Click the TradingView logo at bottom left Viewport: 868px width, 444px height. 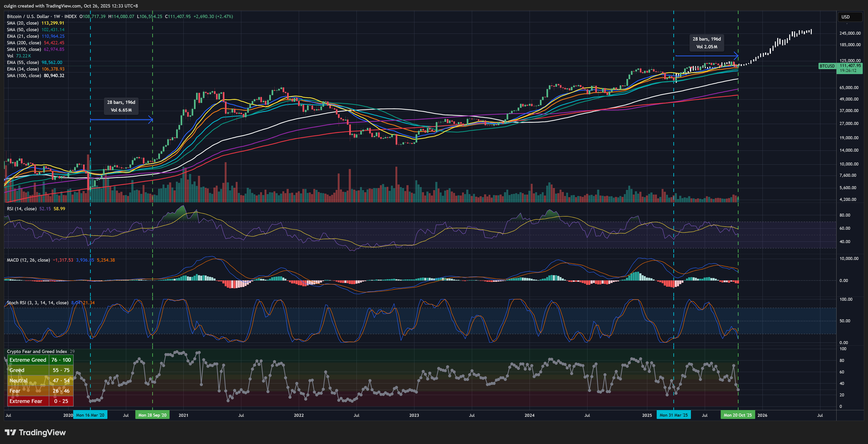click(35, 432)
